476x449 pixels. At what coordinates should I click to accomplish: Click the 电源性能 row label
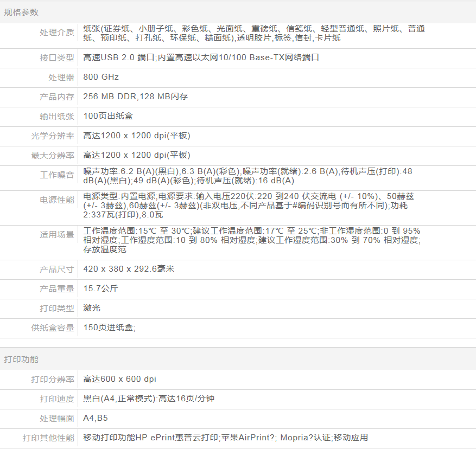[57, 200]
